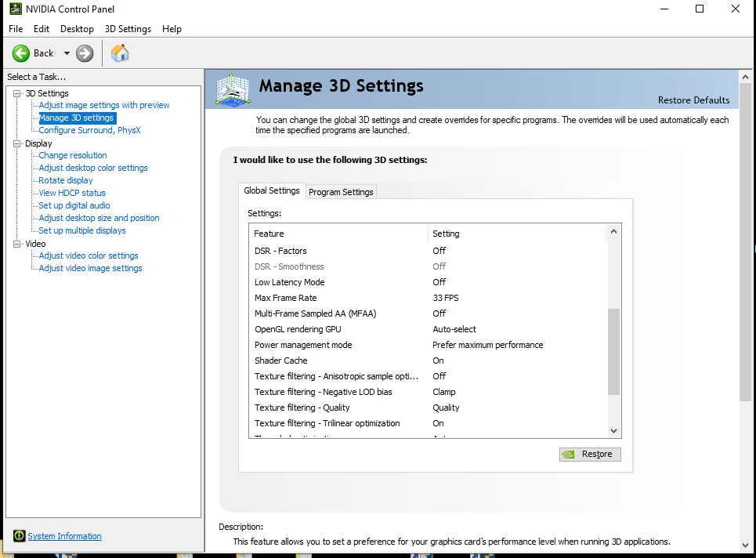Click the main panel scroll up arrow
The height and width of the screenshot is (558, 756).
745,77
